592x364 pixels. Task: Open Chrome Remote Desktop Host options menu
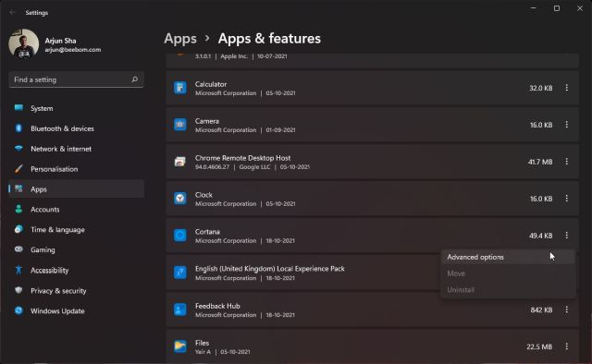pos(566,162)
